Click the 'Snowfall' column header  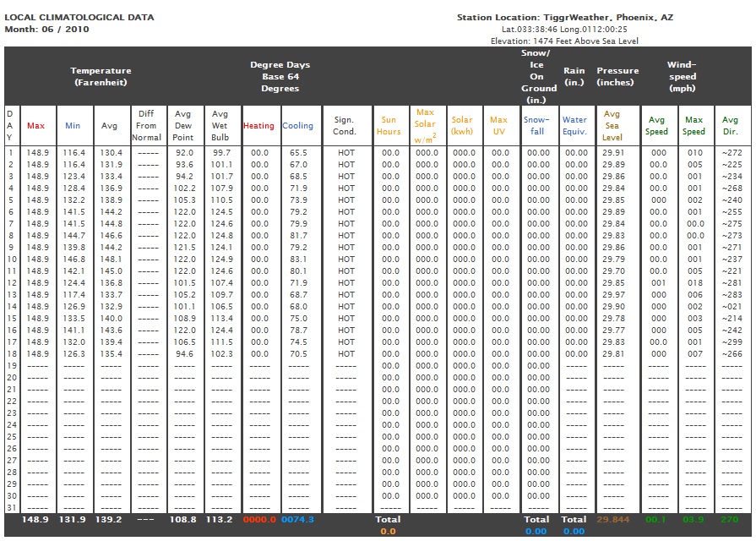point(536,125)
